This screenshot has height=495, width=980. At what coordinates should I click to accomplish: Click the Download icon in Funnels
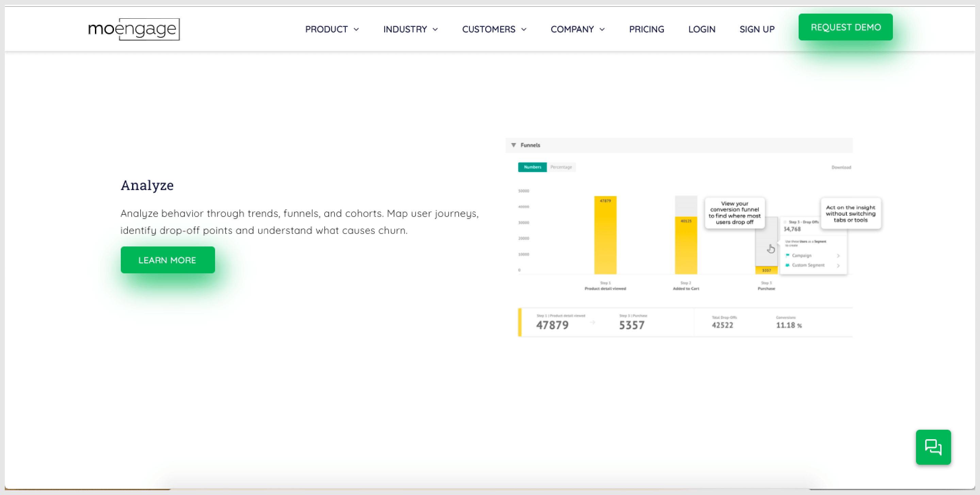842,167
